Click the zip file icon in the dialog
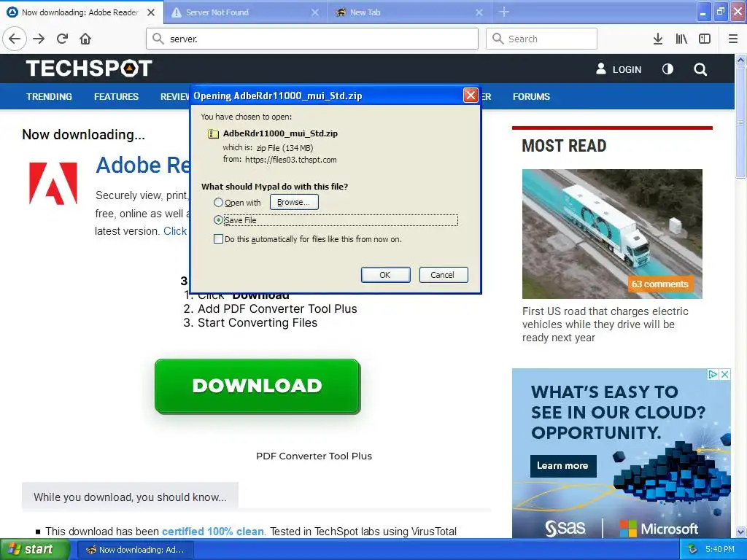Viewport: 747px width, 560px height. 213,134
